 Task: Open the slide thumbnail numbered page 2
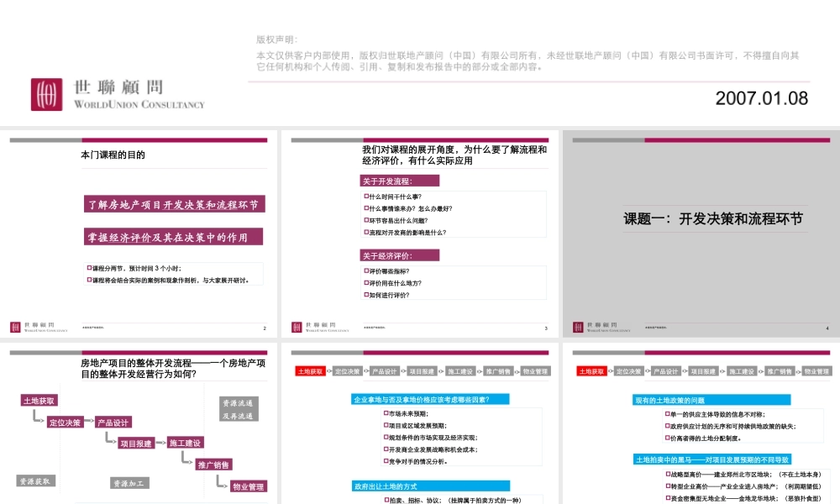139,234
